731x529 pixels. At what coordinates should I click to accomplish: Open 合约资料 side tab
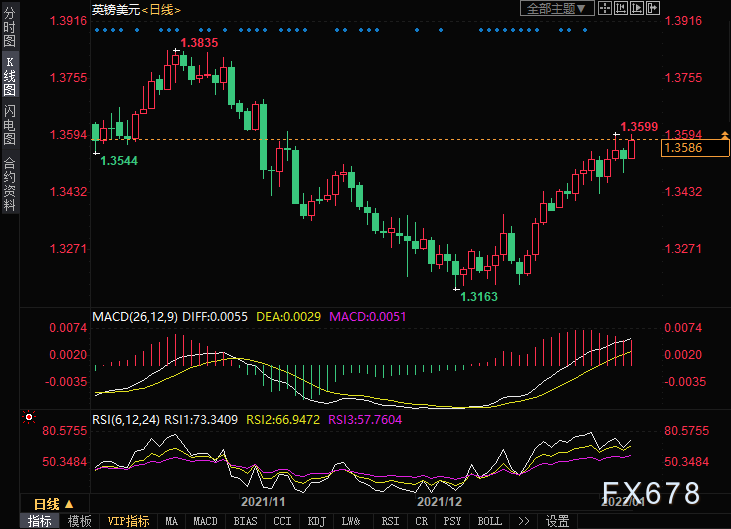click(9, 183)
